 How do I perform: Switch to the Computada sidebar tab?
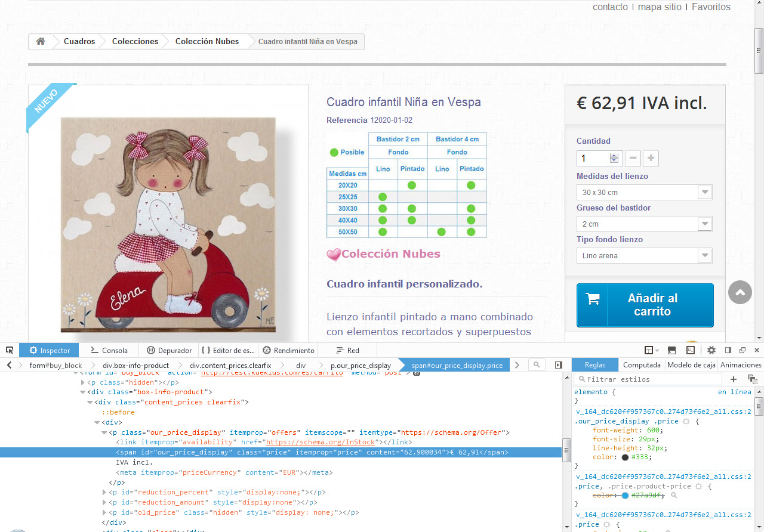point(642,365)
